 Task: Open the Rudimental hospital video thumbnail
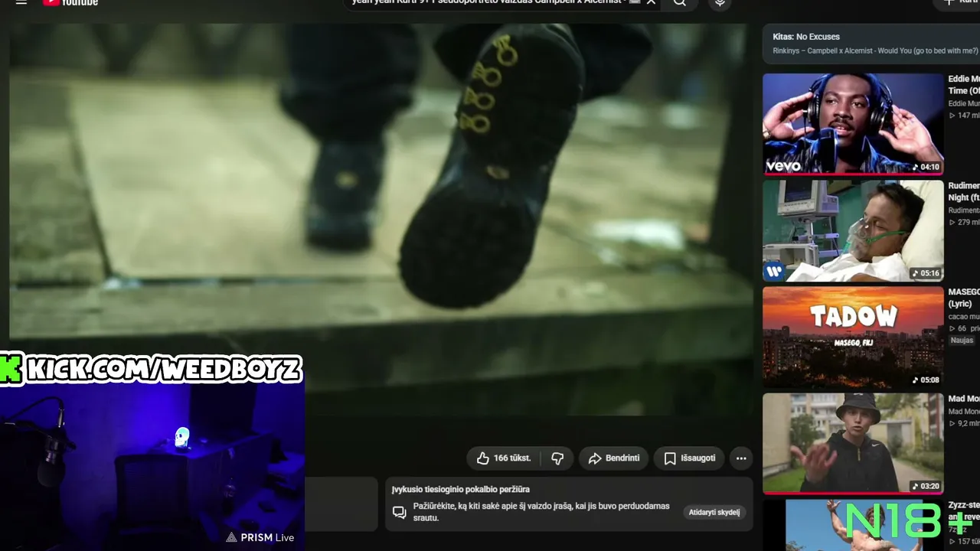(x=853, y=231)
